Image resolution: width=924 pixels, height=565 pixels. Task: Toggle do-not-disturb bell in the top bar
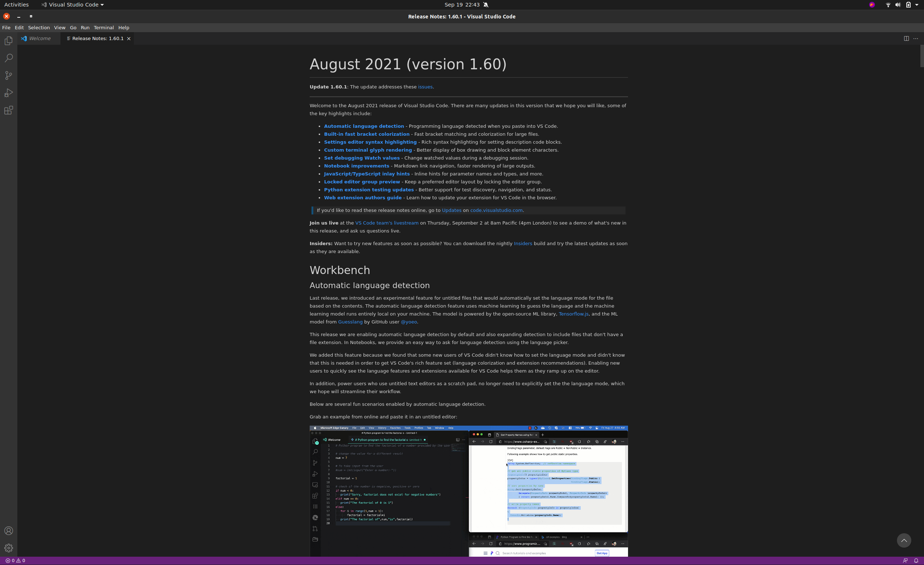click(485, 4)
